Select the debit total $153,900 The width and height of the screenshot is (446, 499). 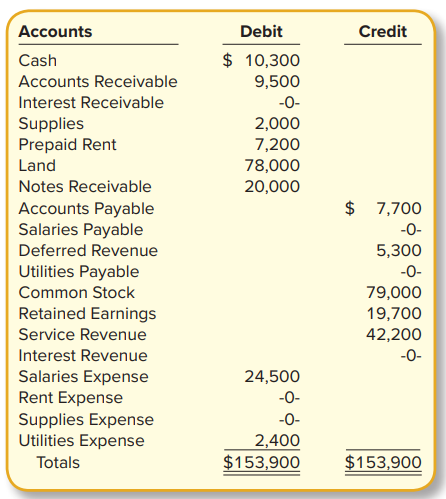point(262,463)
